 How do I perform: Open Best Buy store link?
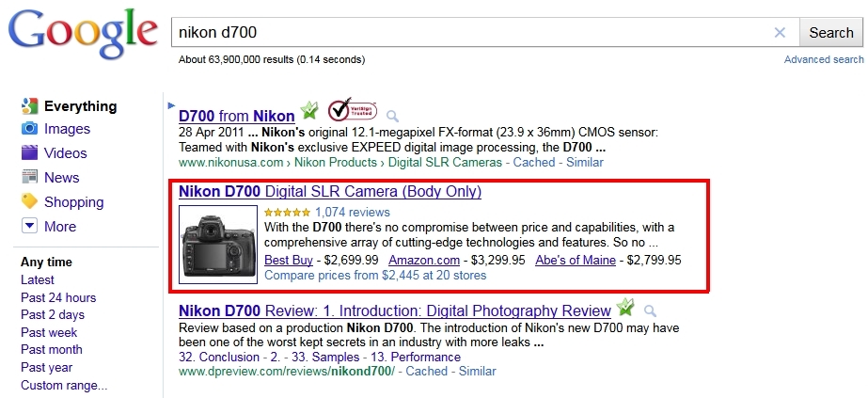[x=289, y=261]
